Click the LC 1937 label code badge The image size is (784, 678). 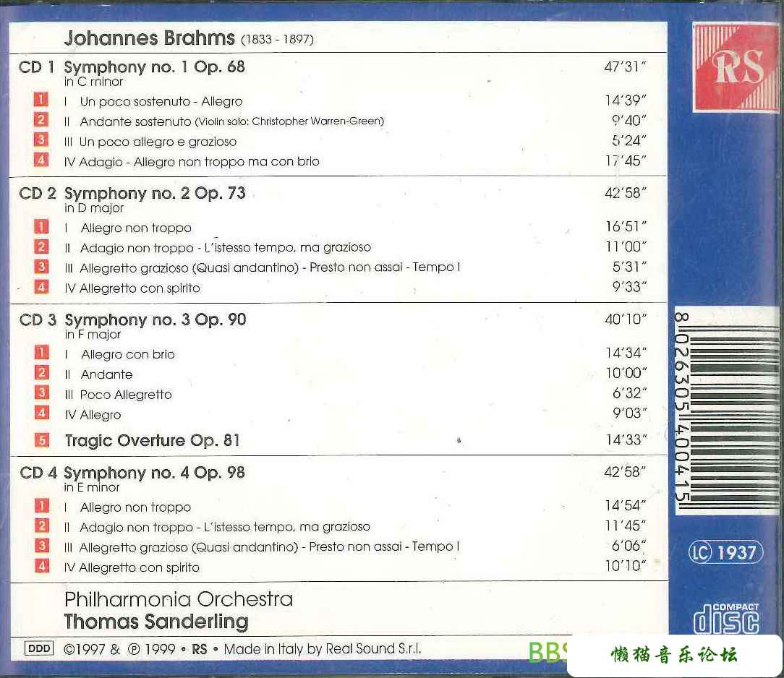point(725,552)
